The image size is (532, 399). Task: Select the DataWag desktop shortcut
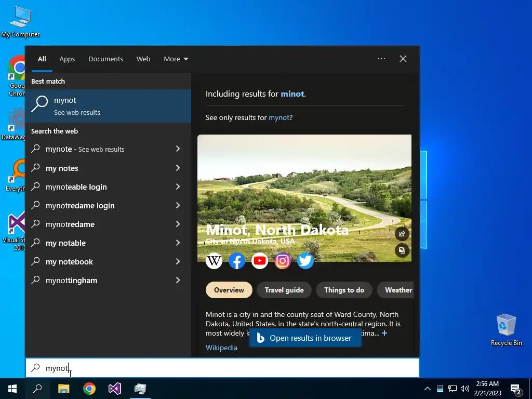(13, 124)
